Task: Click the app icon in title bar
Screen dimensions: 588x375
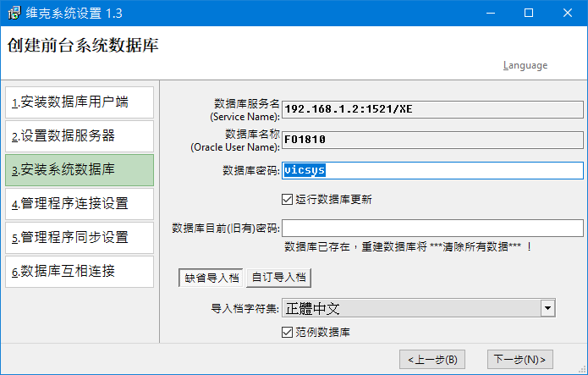Action: tap(14, 14)
